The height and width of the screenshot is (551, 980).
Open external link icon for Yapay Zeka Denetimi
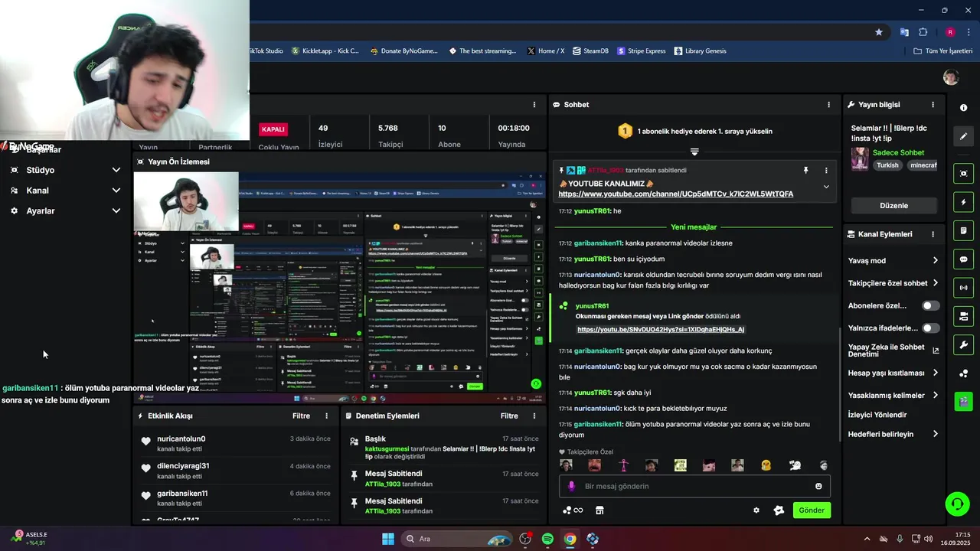(936, 350)
